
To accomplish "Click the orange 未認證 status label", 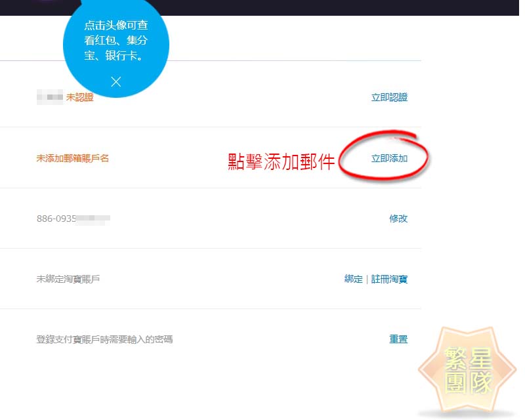I will 79,97.
